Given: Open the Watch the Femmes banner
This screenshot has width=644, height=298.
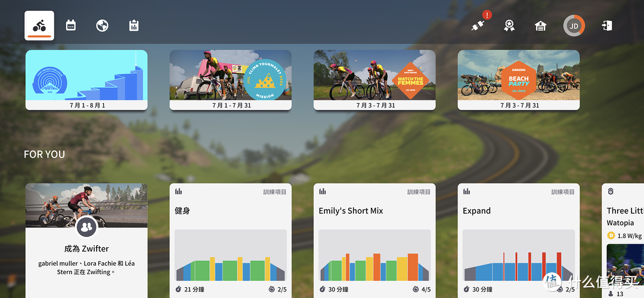Looking at the screenshot, I should pyautogui.click(x=374, y=80).
